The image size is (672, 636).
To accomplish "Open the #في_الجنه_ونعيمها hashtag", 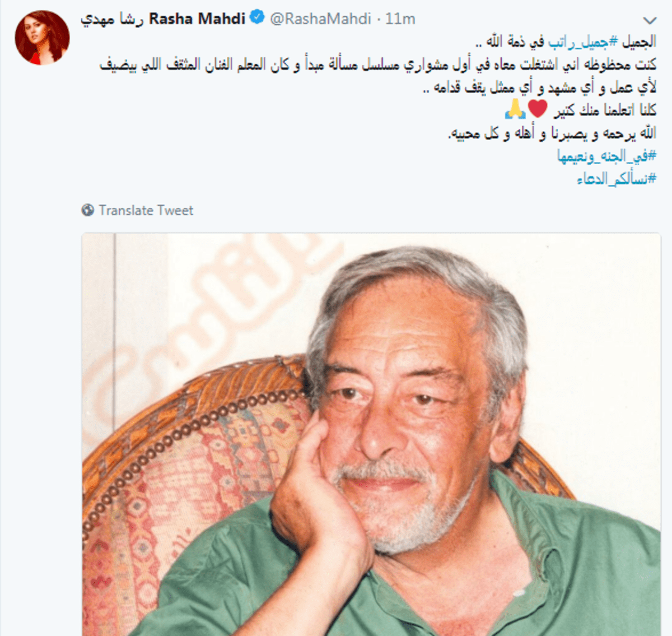I will (606, 155).
